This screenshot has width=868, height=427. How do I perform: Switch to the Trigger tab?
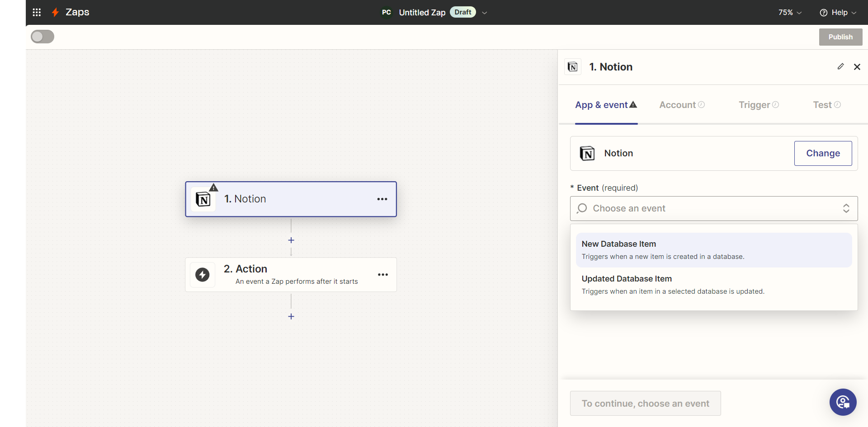[759, 105]
